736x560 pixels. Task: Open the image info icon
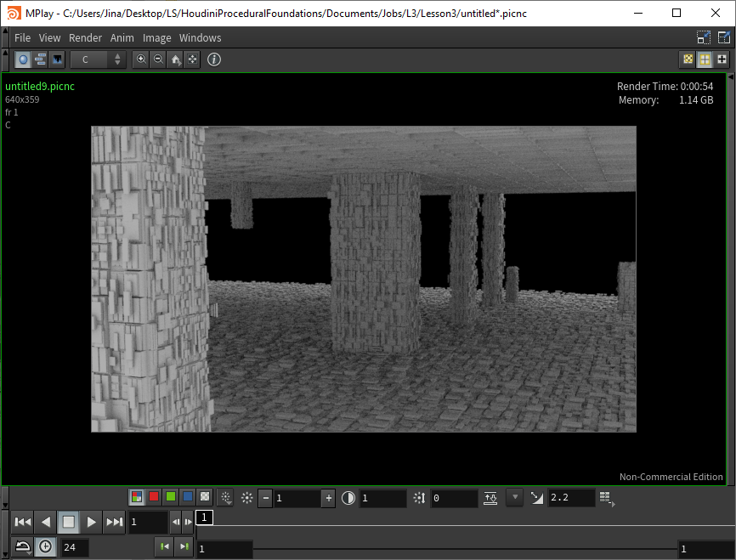214,59
